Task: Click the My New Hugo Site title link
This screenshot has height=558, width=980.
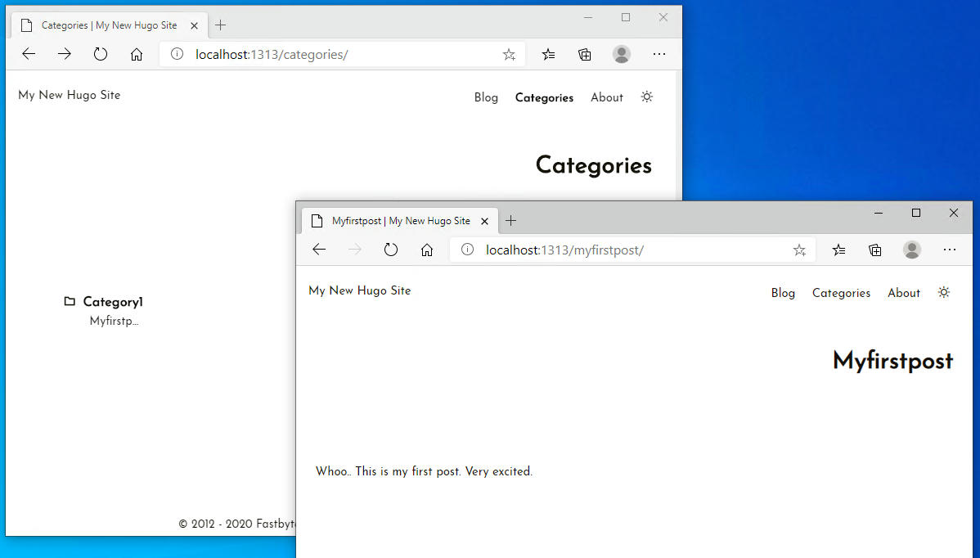Action: 359,290
